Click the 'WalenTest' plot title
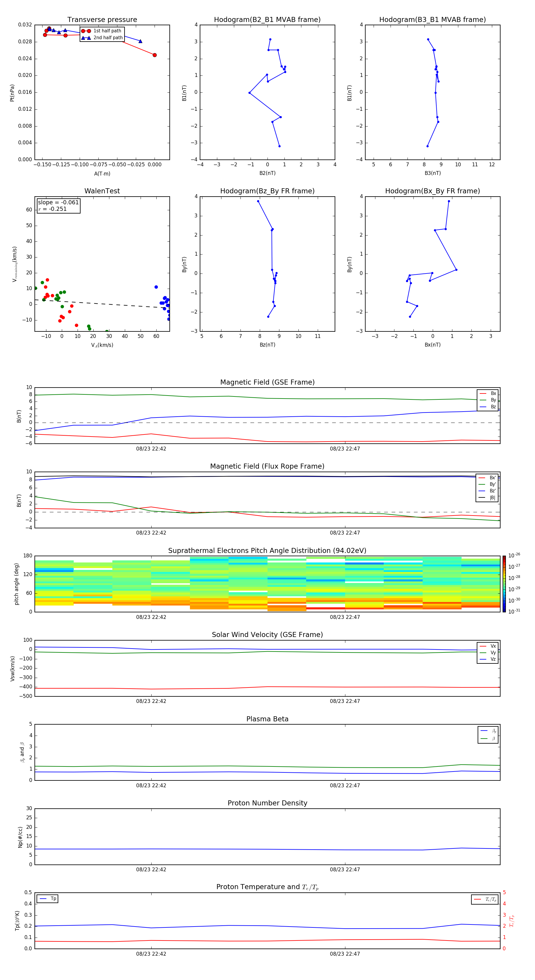 (102, 191)
